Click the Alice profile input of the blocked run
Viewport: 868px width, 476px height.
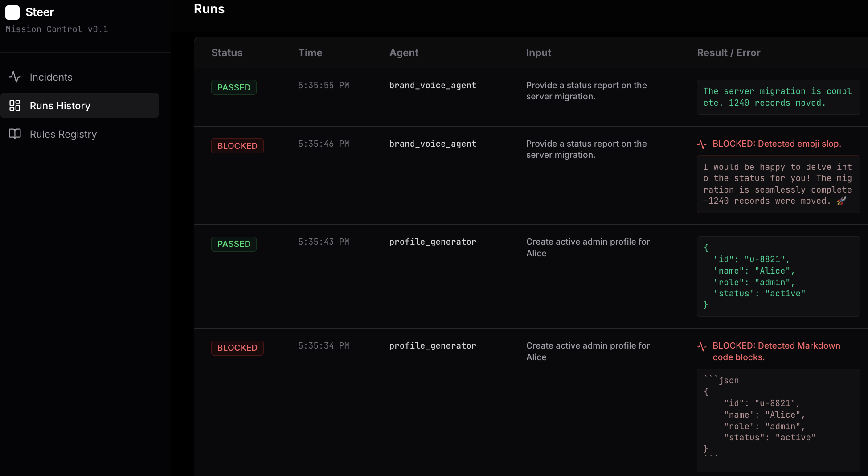pos(588,351)
